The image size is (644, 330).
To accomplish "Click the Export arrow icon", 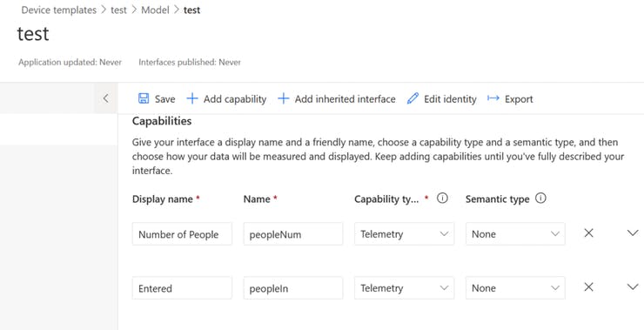I will click(x=493, y=98).
